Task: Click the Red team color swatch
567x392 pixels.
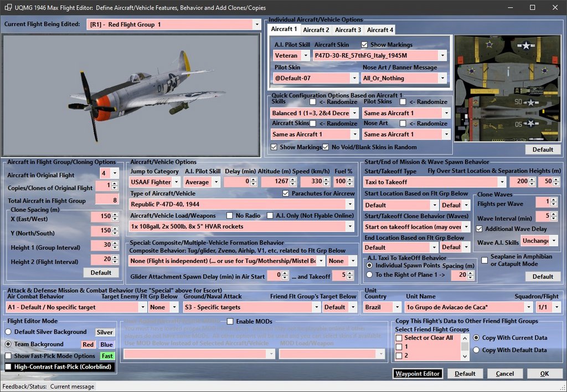Action: point(88,344)
